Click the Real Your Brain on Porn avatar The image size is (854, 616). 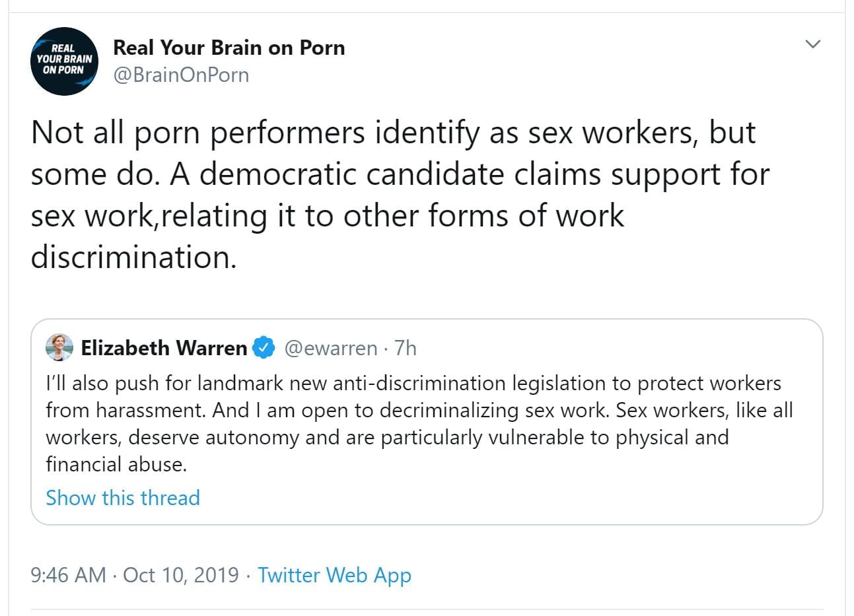[64, 61]
